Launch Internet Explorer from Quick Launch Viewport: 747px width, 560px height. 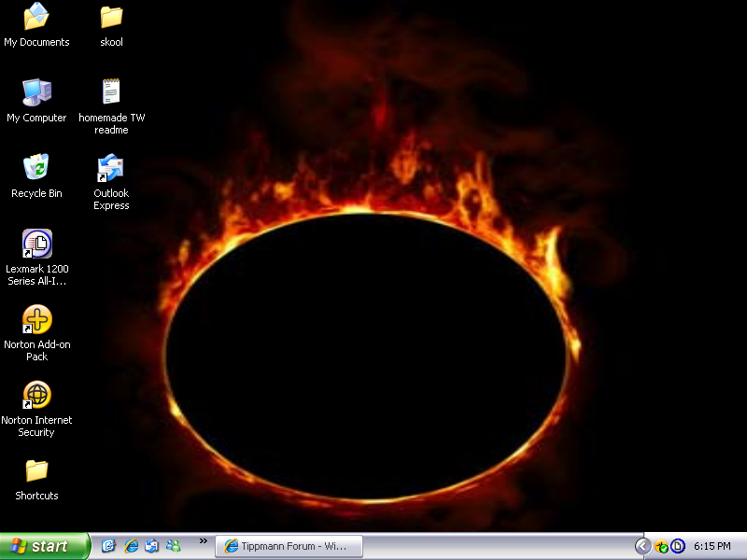point(131,546)
